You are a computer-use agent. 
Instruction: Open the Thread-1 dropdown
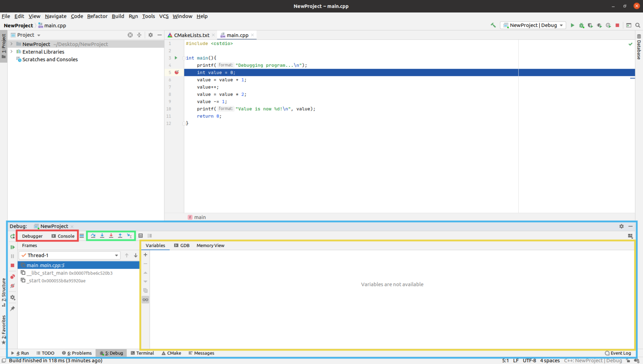click(x=117, y=255)
